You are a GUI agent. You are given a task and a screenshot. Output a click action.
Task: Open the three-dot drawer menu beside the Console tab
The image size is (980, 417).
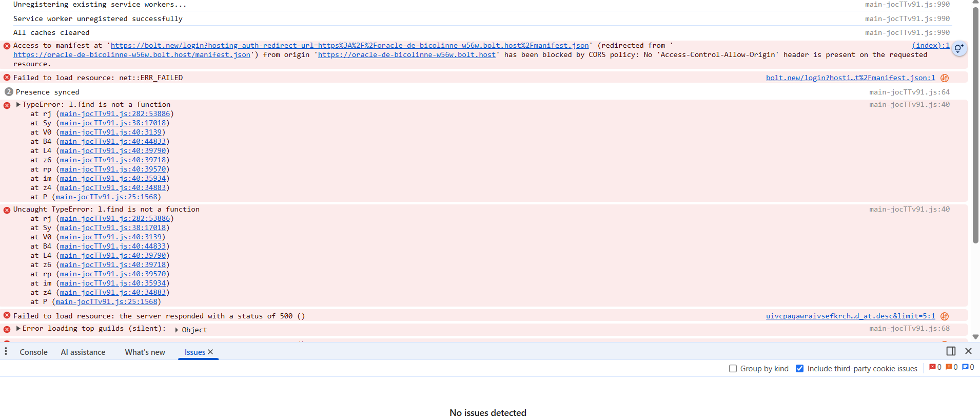tap(6, 351)
